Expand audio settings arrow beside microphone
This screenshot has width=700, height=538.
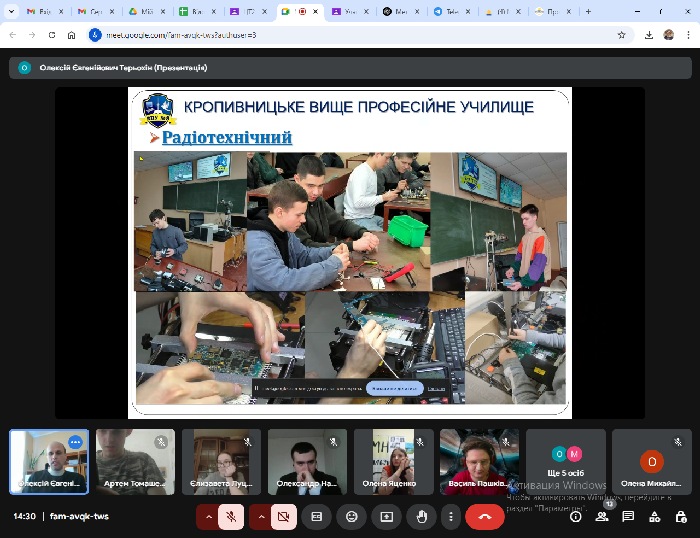[208, 516]
